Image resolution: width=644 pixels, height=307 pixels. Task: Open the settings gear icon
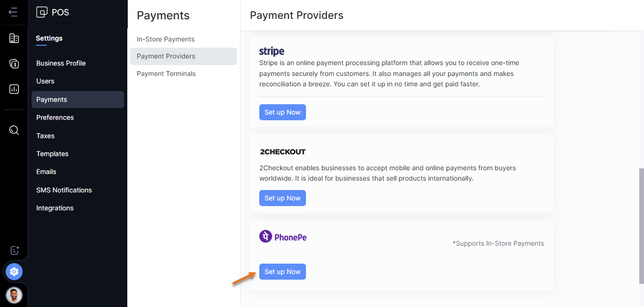(14, 272)
